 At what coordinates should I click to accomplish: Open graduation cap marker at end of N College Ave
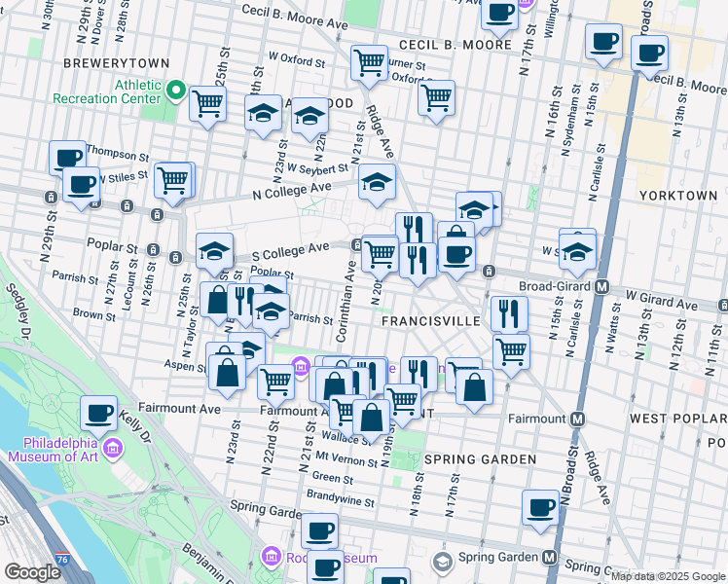[x=377, y=184]
